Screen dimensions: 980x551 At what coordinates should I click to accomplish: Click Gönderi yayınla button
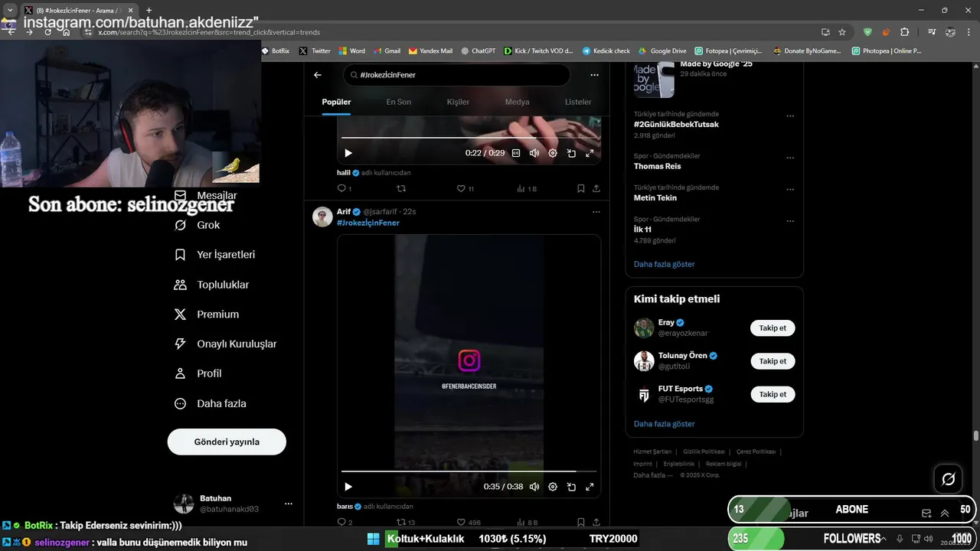click(x=227, y=442)
